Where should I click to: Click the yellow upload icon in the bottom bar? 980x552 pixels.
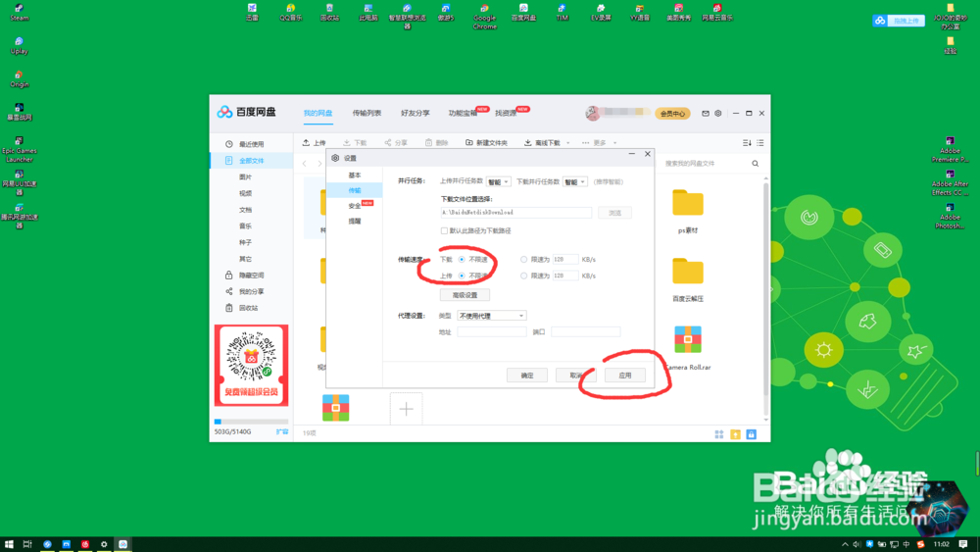point(736,433)
